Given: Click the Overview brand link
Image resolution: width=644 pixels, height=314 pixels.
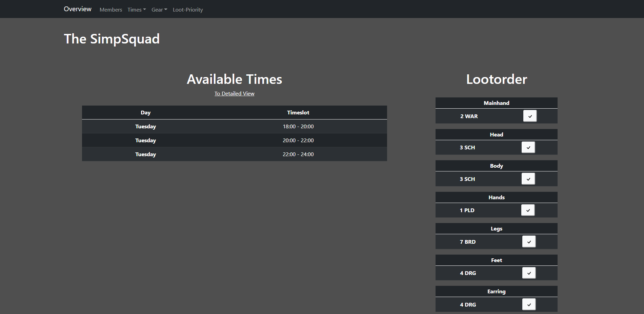Looking at the screenshot, I should [x=78, y=9].
